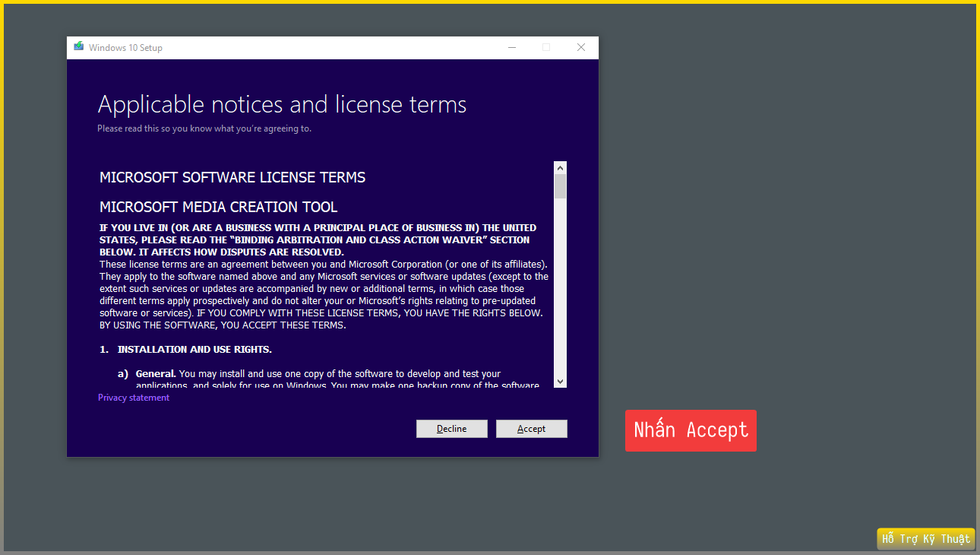This screenshot has height=555, width=980.
Task: Click the Accept button
Action: point(531,429)
